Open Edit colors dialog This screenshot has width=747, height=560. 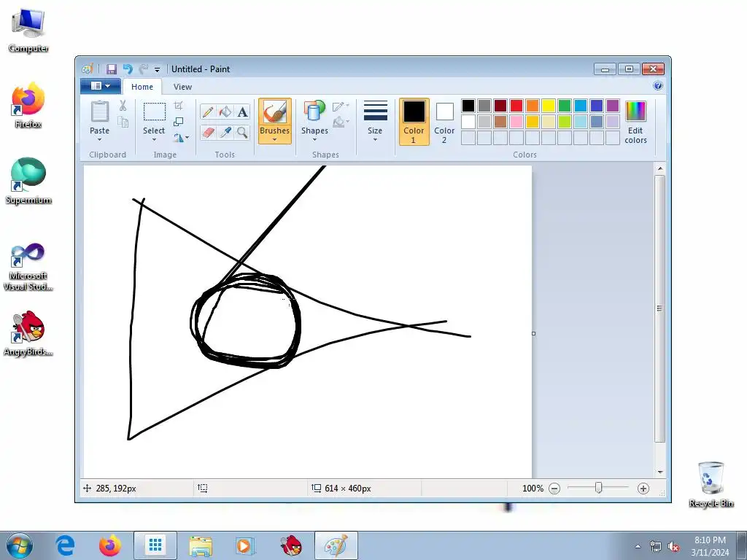click(635, 122)
